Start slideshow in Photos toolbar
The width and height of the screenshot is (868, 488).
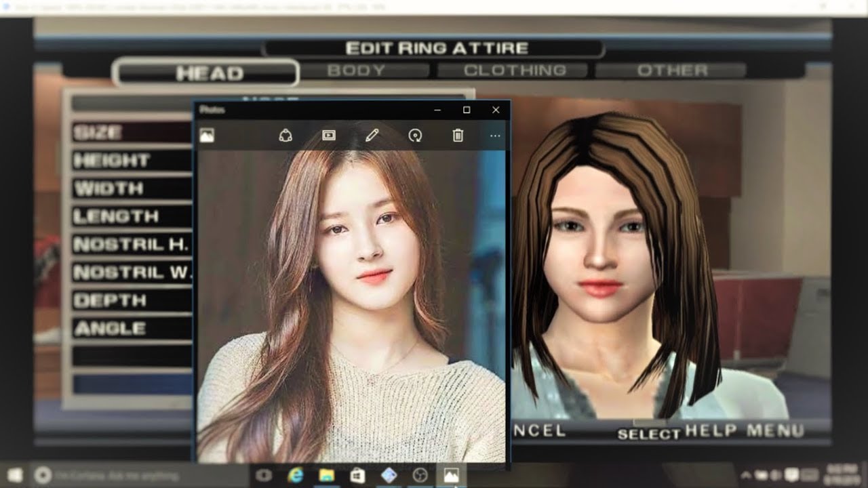329,136
